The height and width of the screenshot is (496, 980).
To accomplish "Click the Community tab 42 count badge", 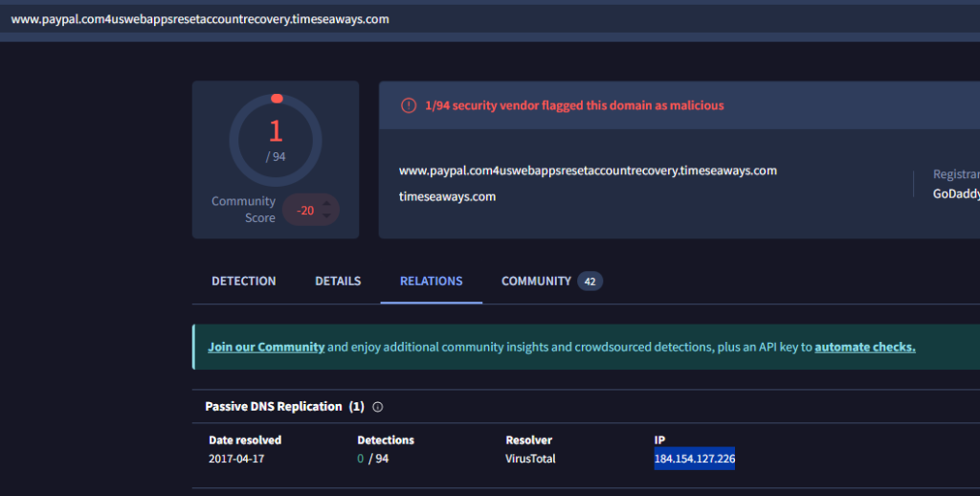I will (590, 282).
